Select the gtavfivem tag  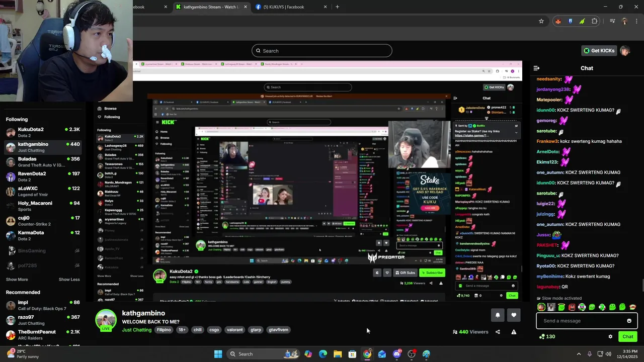click(x=279, y=330)
